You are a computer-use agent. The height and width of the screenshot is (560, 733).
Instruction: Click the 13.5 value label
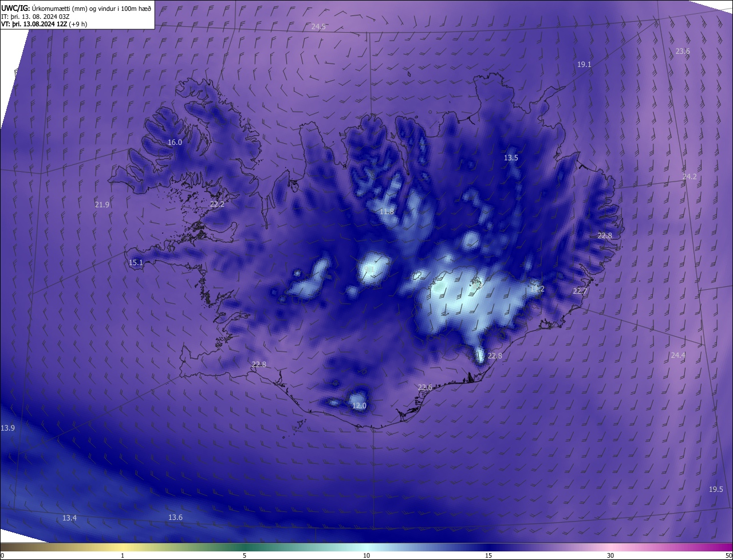click(x=511, y=158)
